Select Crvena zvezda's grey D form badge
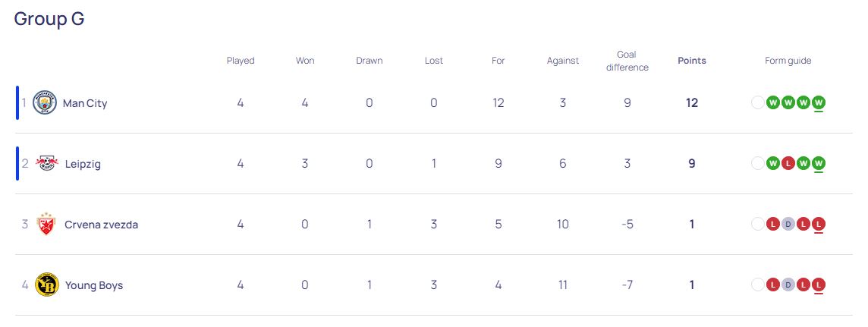 788,224
